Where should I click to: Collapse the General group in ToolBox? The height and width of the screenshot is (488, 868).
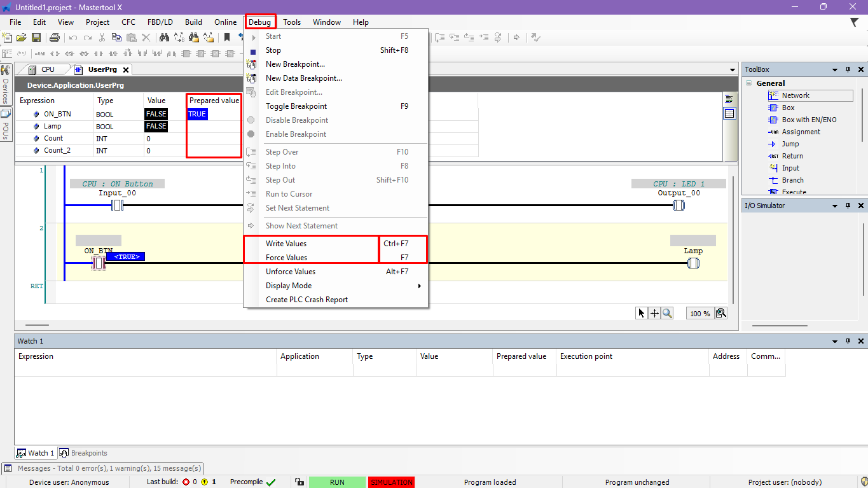click(749, 83)
